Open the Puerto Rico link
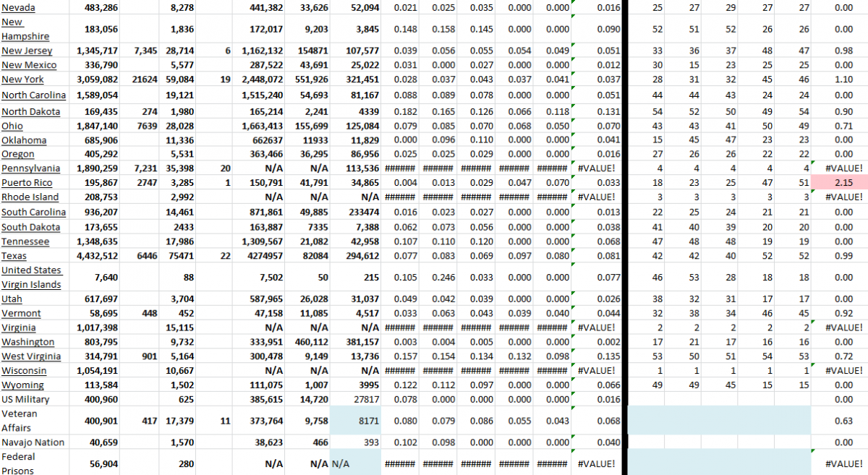Image resolution: width=868 pixels, height=475 pixels. (28, 182)
